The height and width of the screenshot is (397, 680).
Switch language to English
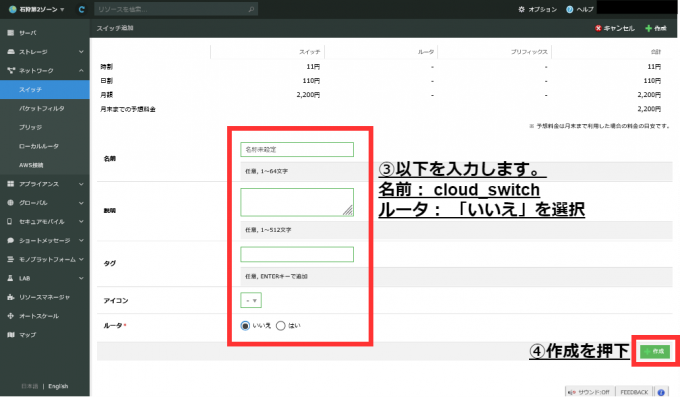coord(58,386)
